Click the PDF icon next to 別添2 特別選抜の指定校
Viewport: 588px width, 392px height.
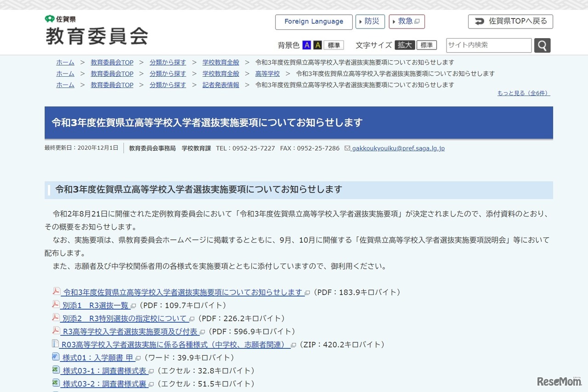tap(56, 318)
